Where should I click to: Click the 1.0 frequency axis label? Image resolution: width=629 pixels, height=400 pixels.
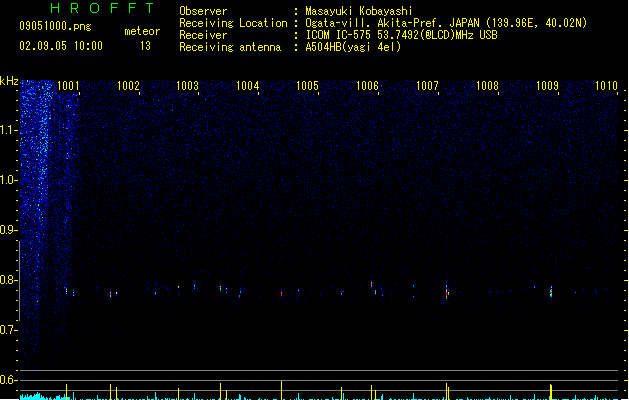click(x=8, y=180)
